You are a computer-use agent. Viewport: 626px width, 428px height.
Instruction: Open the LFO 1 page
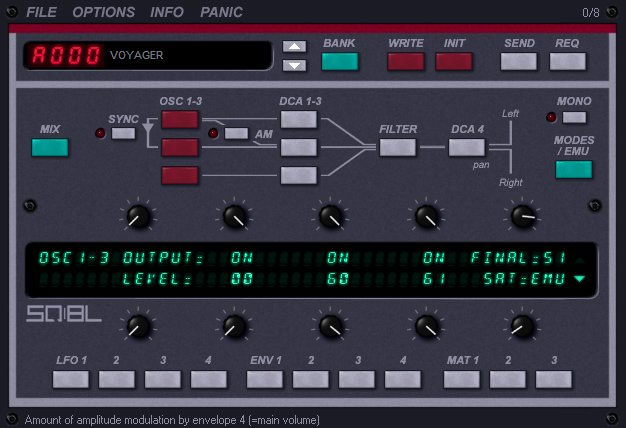click(x=71, y=379)
